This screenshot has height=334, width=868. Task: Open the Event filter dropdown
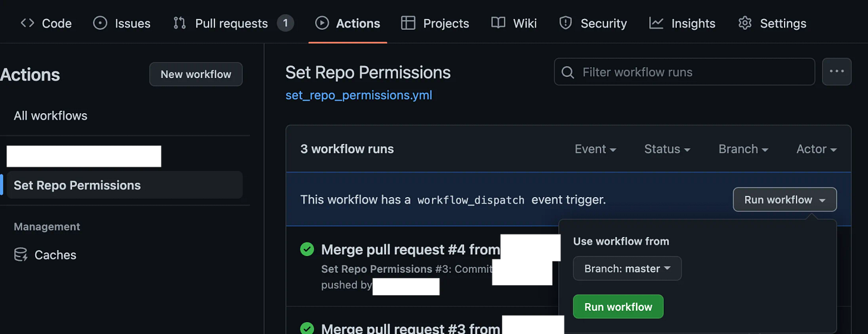[595, 149]
